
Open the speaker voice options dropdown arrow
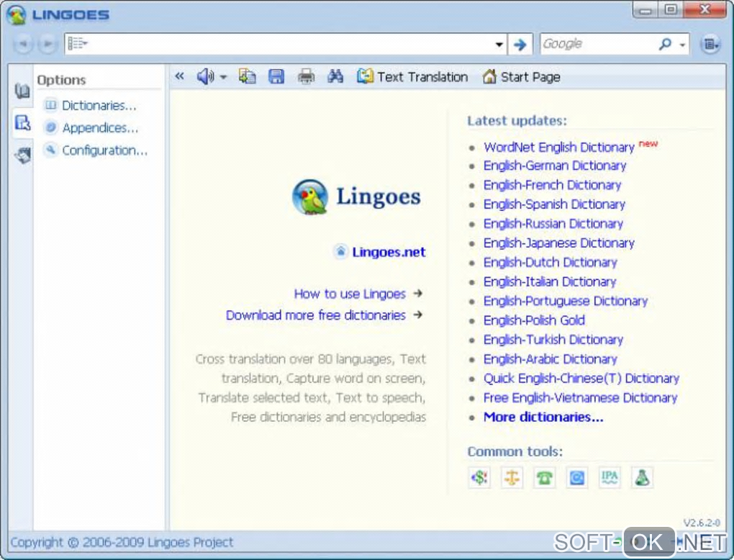[x=223, y=77]
